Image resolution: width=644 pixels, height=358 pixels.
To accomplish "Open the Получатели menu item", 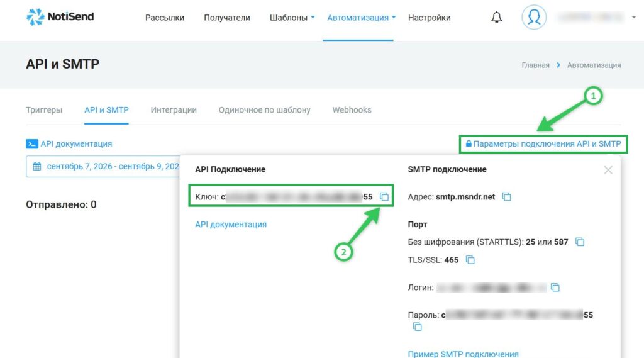I will click(x=227, y=18).
